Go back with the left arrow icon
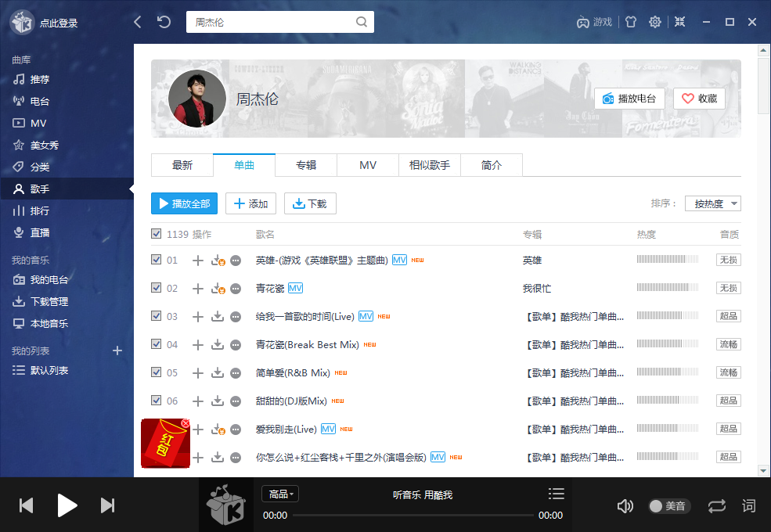Screen dimensions: 771x532 138,22
